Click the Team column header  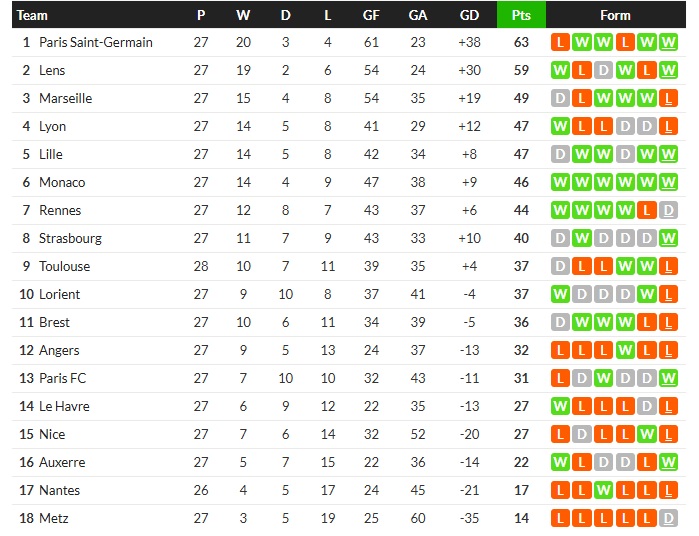[x=33, y=15]
